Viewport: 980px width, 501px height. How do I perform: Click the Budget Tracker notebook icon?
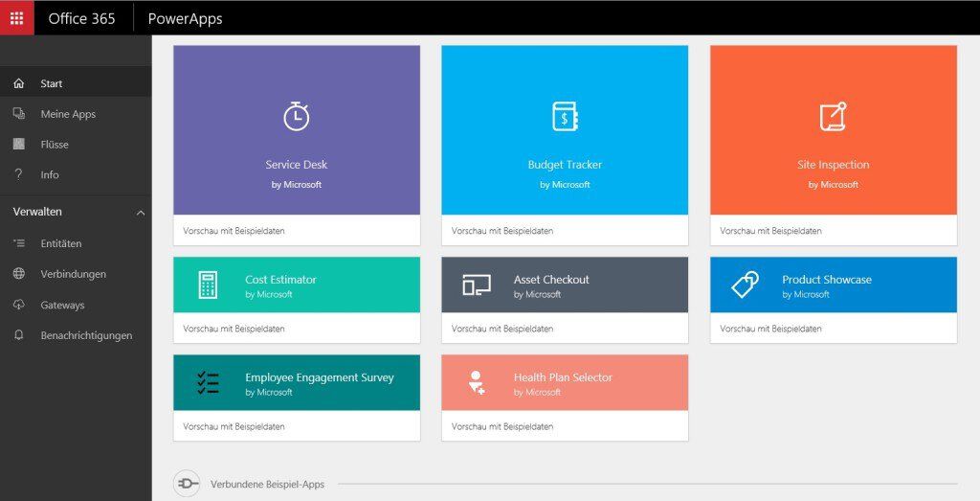[x=565, y=116]
